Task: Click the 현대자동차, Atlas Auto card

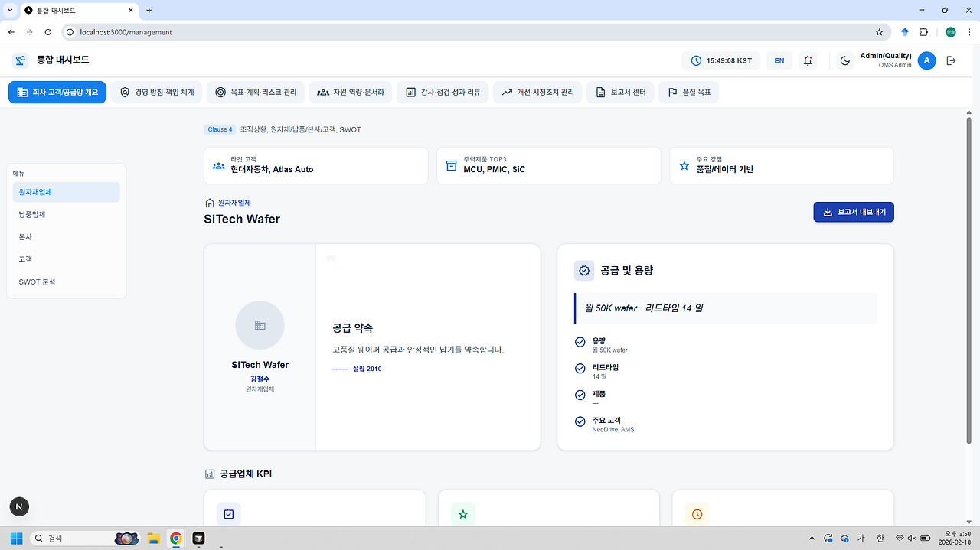Action: (316, 165)
